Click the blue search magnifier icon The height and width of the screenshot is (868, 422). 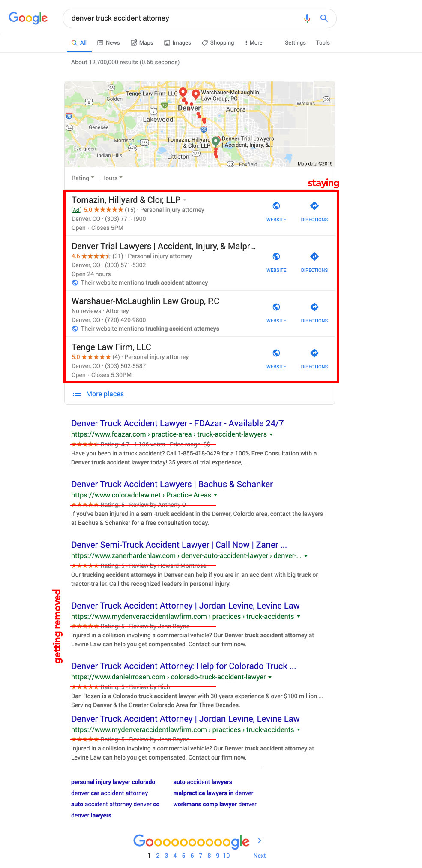[324, 18]
